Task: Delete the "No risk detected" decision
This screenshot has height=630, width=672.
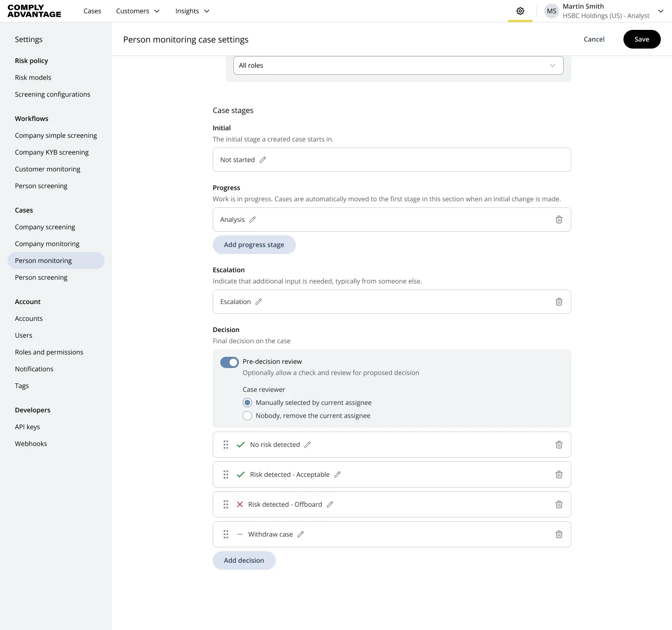Action: [559, 445]
